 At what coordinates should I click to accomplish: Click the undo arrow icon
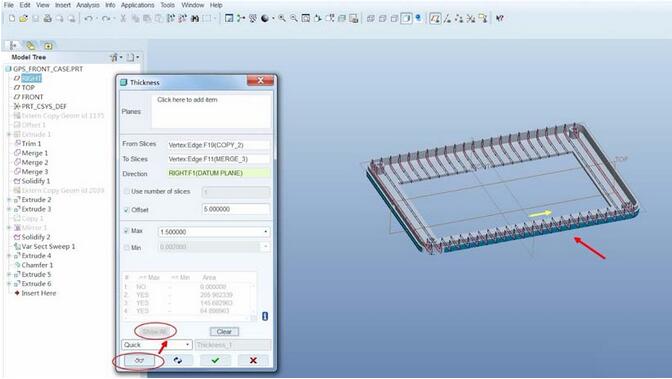pyautogui.click(x=88, y=18)
